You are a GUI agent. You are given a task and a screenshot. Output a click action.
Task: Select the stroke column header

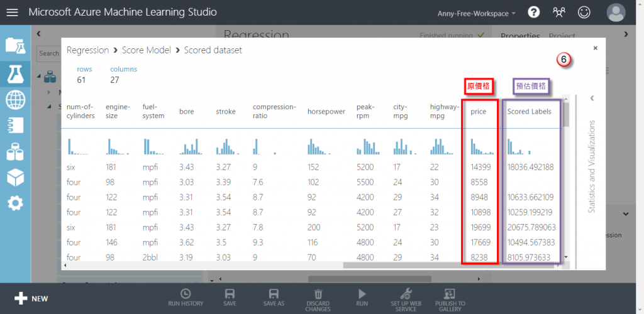tap(226, 112)
